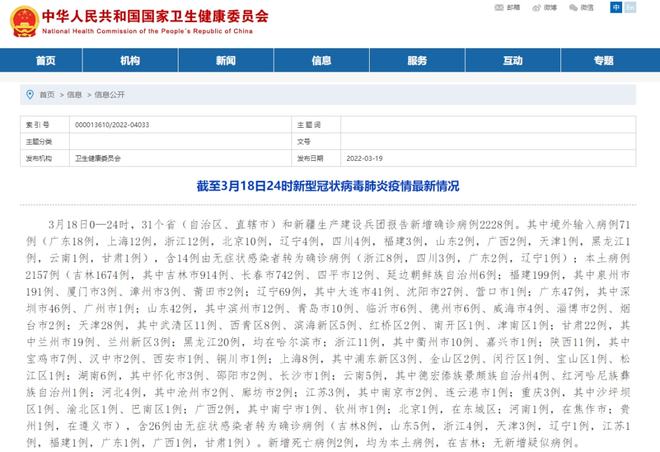Click the WeChat icon
Viewport: 660px width, 452px height.
tap(573, 8)
